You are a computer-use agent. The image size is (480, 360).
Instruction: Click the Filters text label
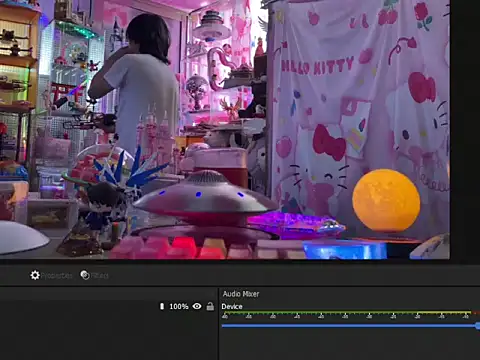(100, 276)
